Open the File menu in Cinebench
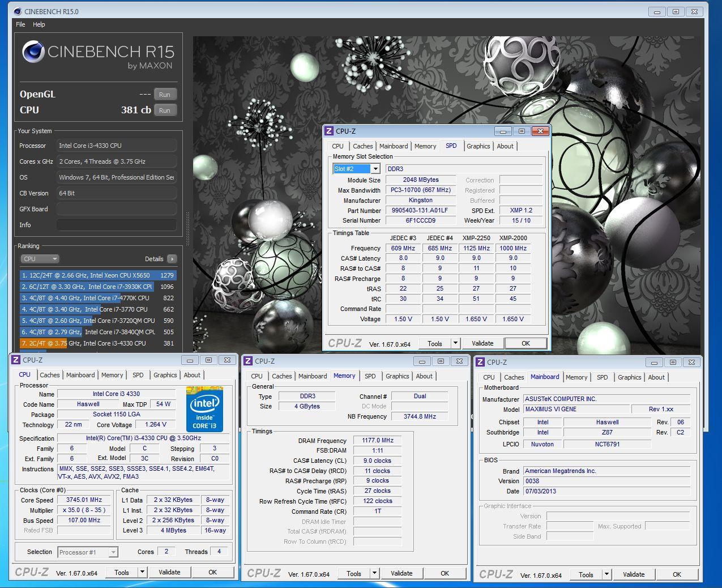The width and height of the screenshot is (722, 588). pyautogui.click(x=20, y=24)
